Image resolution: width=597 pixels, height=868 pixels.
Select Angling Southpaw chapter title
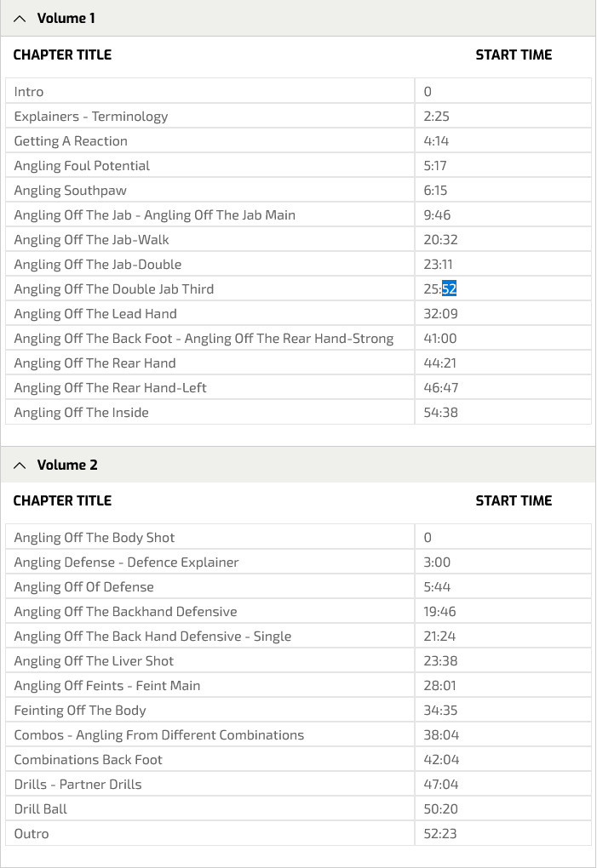[x=71, y=191]
